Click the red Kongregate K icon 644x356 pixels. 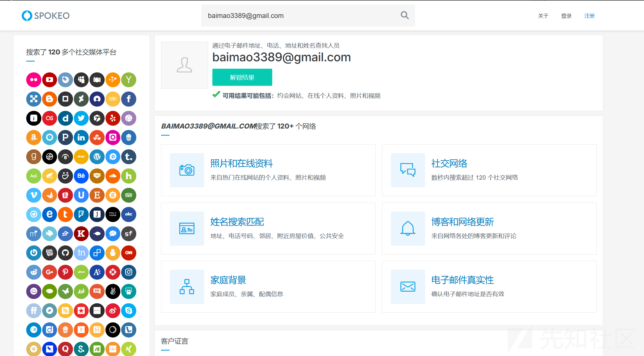click(81, 234)
